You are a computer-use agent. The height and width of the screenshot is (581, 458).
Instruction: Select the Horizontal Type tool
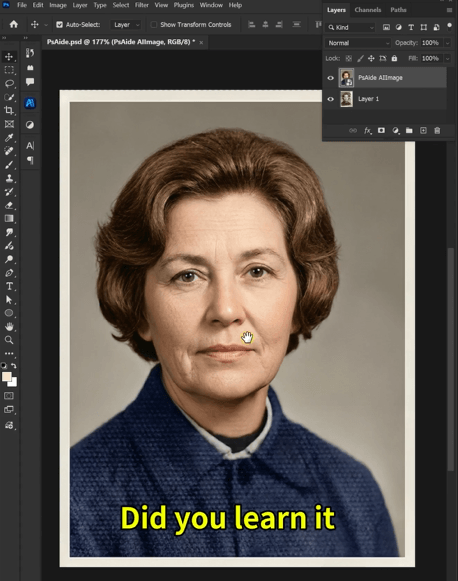pos(9,286)
